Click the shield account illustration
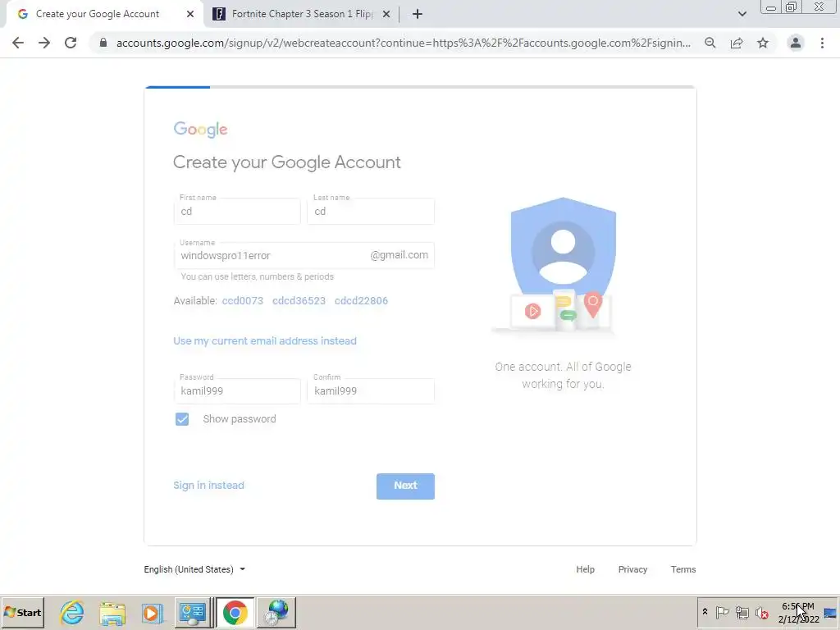 pos(563,265)
